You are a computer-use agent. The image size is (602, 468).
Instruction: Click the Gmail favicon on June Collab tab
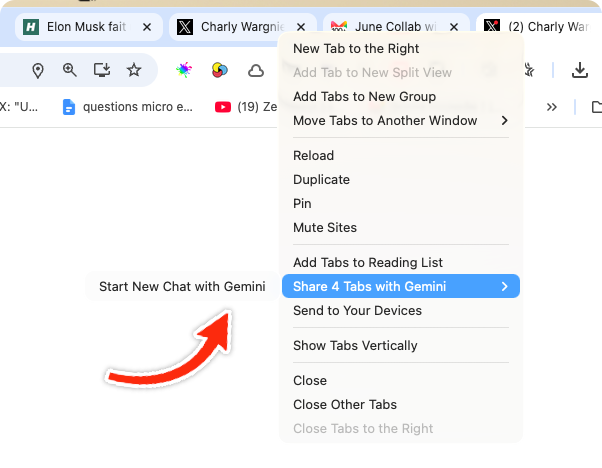(x=339, y=26)
